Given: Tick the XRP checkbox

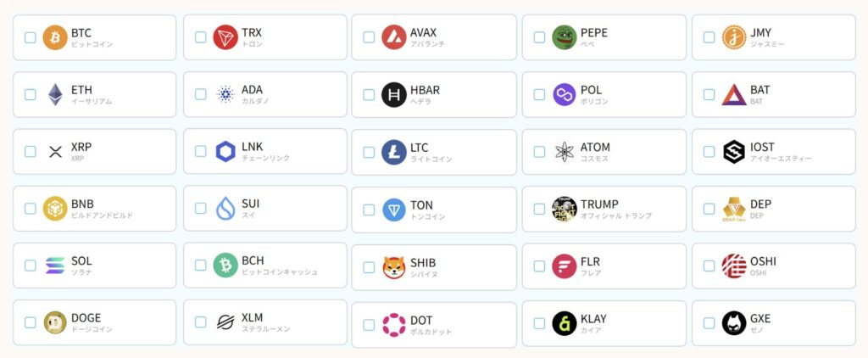Looking at the screenshot, I should 31,152.
